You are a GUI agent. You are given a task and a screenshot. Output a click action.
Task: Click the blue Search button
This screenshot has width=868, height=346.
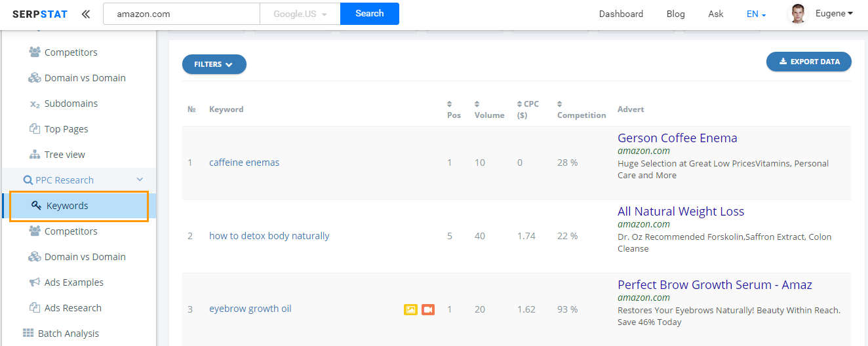[x=370, y=14]
